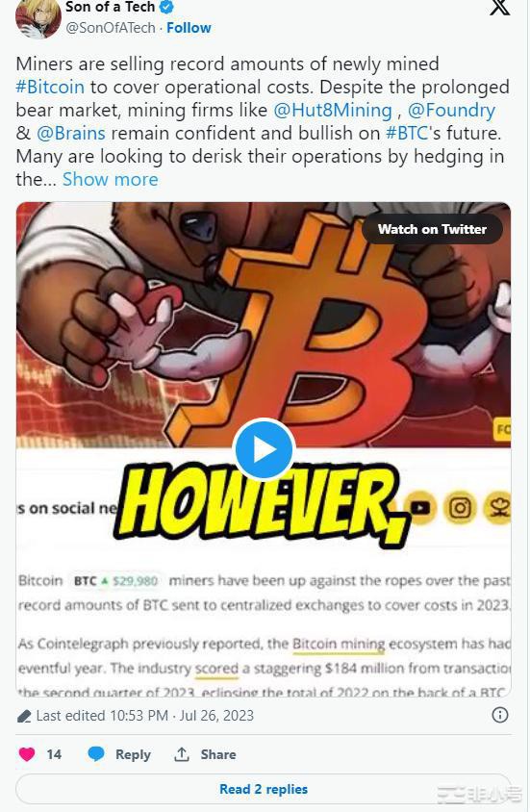Follow the SonOfATech account

pyautogui.click(x=189, y=28)
